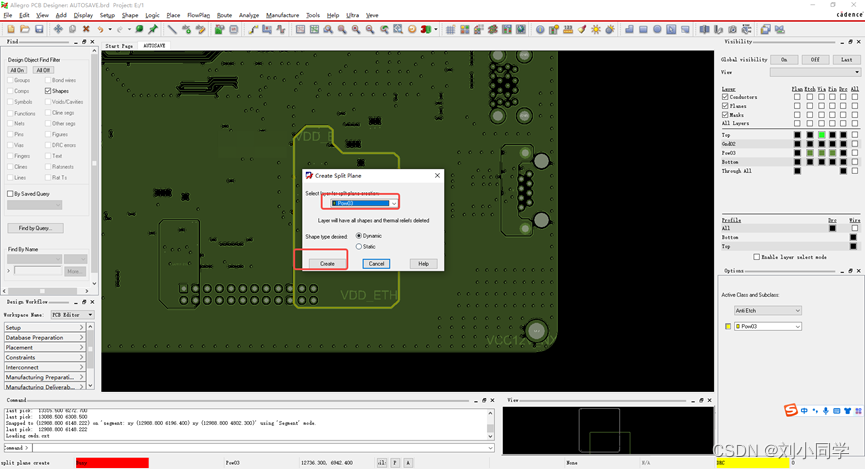Click the Find By Name text field
Screen dimensions: 865x469
coord(38,270)
